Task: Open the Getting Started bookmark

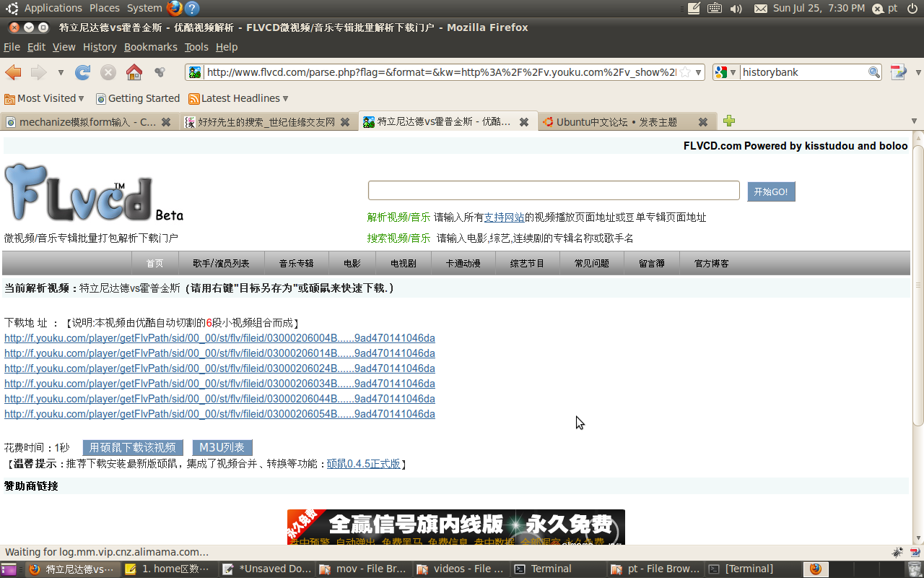Action: click(138, 98)
